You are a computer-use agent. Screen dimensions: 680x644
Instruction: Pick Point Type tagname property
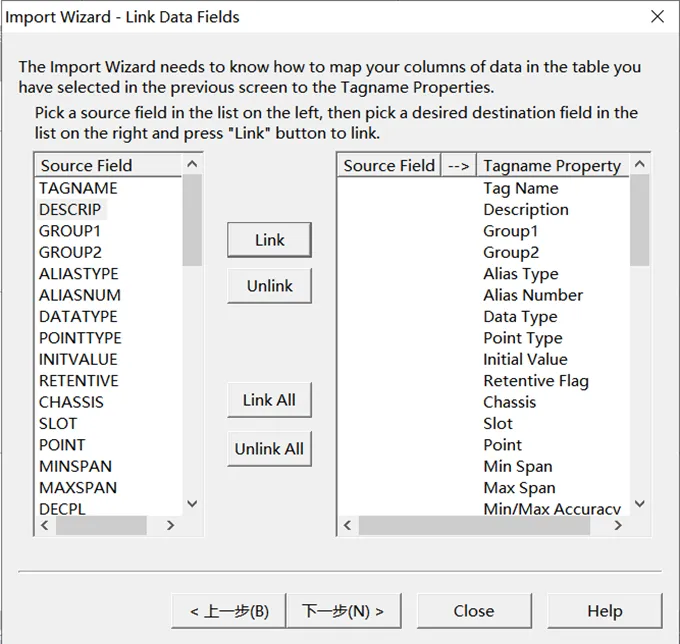click(x=523, y=338)
